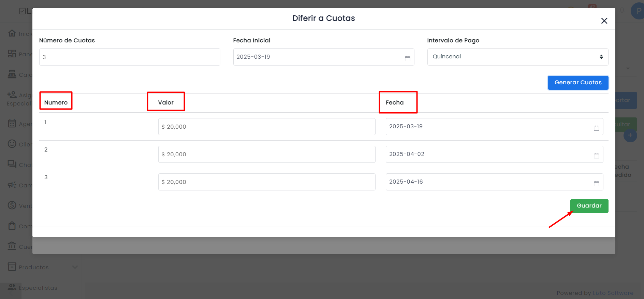The image size is (644, 299).
Task: Edit the first installment value field
Action: click(x=267, y=127)
